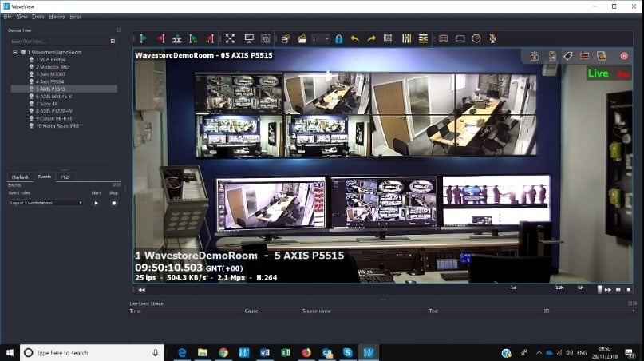This screenshot has width=644, height=361.
Task: Collapse the WavestoreDemoRoom tree node
Action: point(15,52)
